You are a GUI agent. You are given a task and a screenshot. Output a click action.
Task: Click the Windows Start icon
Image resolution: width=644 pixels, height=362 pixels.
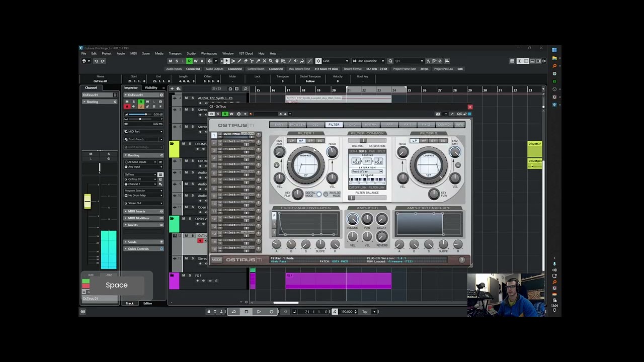554,50
